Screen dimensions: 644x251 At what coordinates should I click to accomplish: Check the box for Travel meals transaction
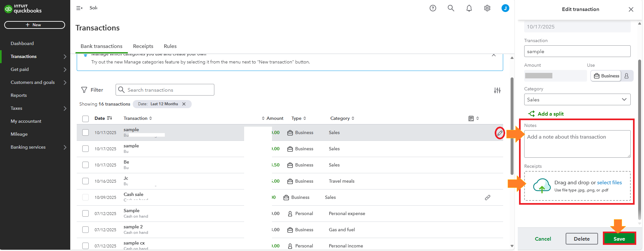85,181
